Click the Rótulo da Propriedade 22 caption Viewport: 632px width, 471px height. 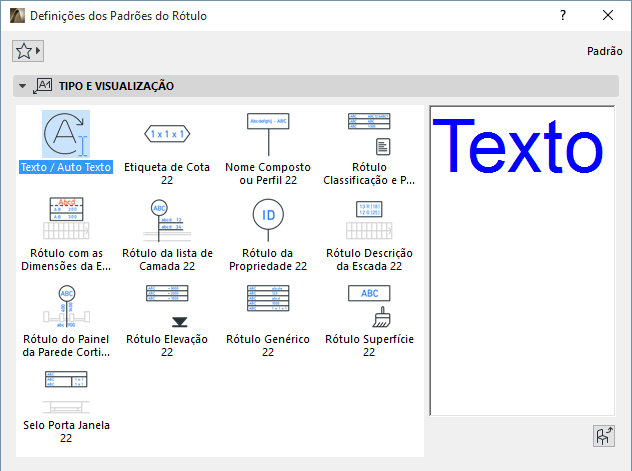pos(268,259)
